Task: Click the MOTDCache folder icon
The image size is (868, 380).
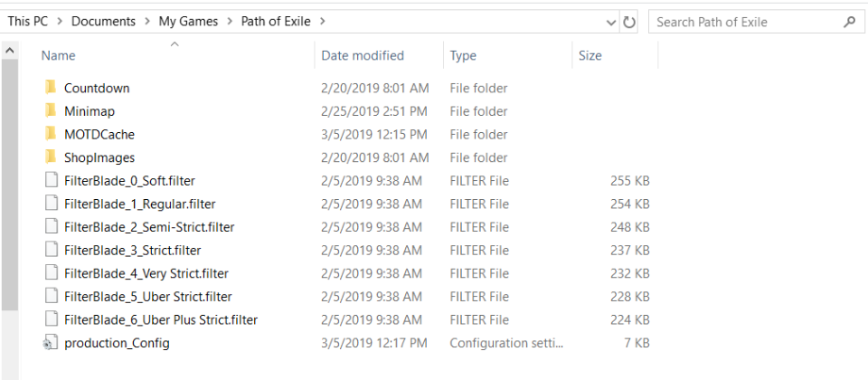Action: tap(51, 134)
